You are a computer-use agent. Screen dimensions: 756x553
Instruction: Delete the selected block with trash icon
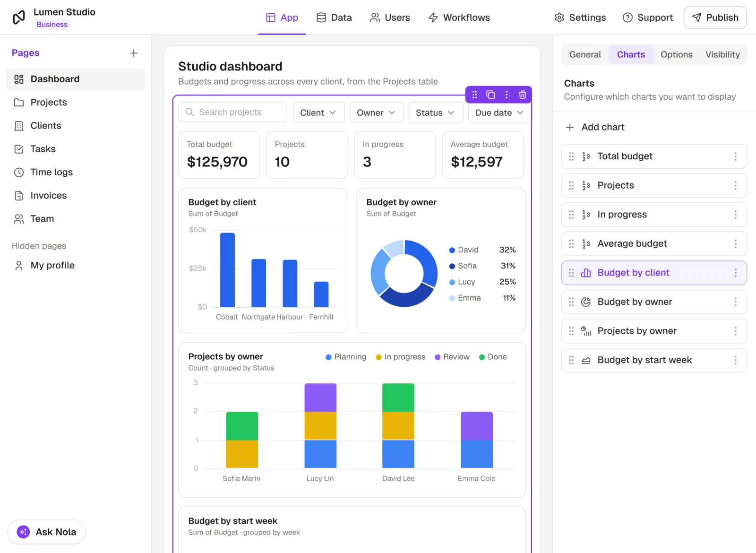[523, 95]
